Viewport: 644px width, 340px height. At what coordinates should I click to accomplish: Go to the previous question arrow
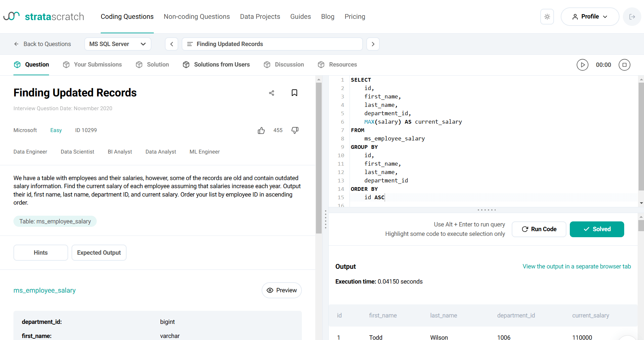click(x=172, y=44)
